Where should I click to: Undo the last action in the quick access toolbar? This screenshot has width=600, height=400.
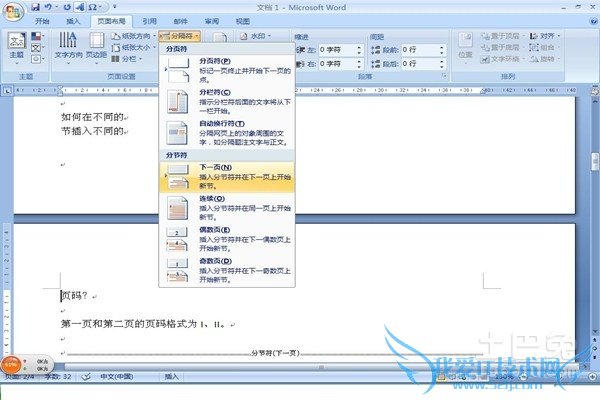48,7
